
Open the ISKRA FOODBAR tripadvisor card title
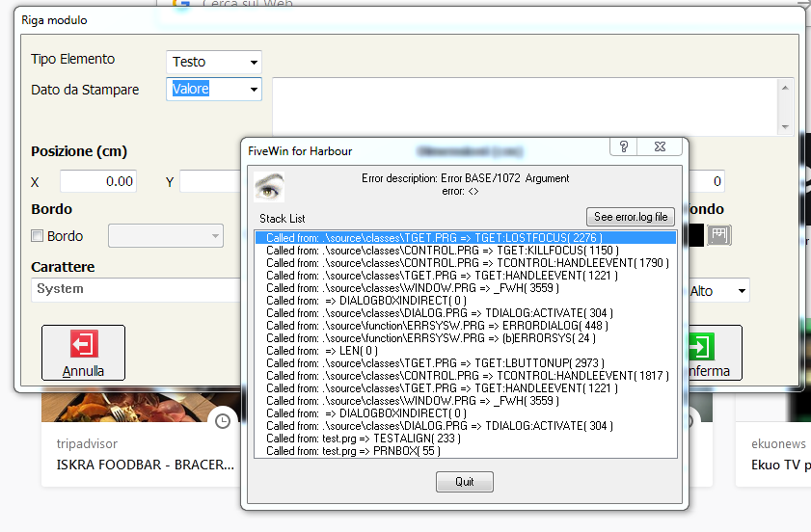point(146,465)
